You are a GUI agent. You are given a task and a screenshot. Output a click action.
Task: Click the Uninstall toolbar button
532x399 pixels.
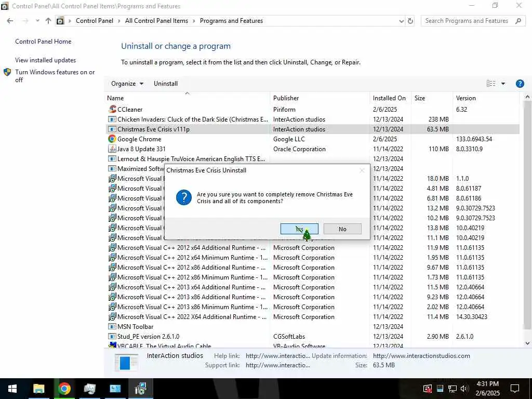166,84
